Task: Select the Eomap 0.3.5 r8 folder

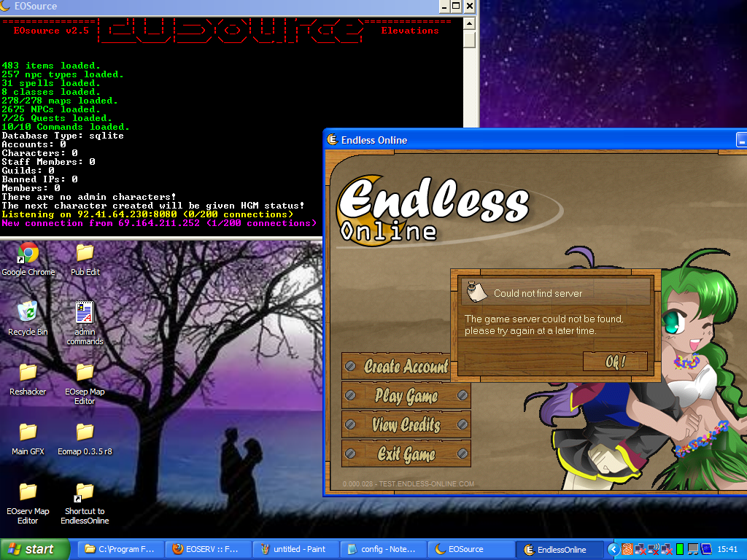Action: point(85,432)
